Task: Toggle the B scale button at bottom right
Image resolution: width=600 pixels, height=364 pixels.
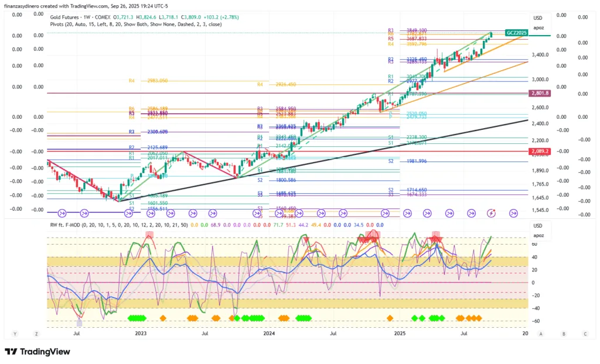Action: (563, 334)
